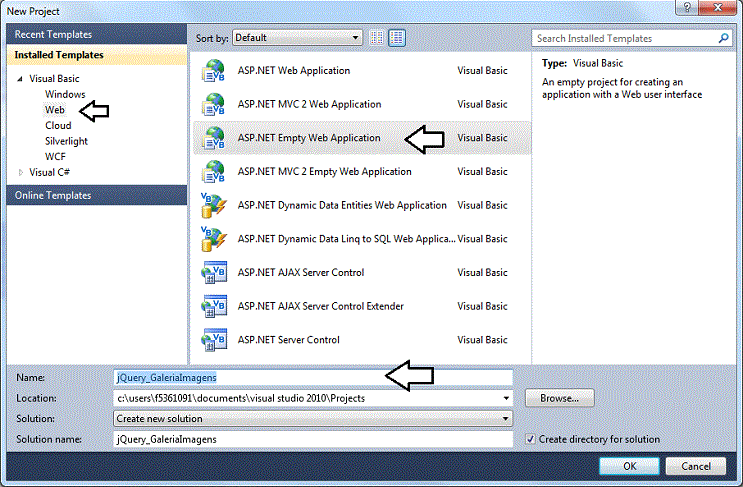Select ASP.NET Empty Web Application name
The image size is (743, 487).
pos(309,138)
